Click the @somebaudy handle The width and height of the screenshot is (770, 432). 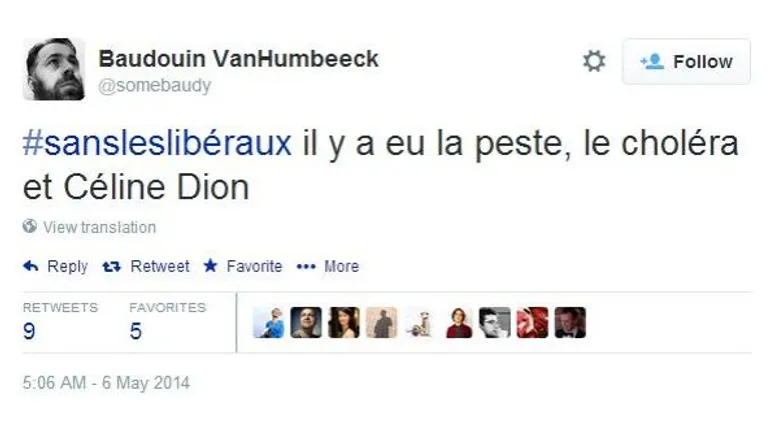click(155, 85)
